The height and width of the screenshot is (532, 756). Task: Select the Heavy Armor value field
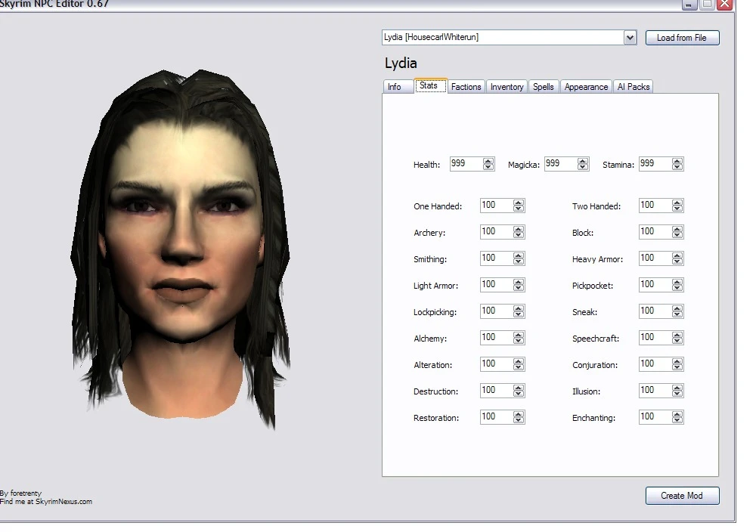655,258
